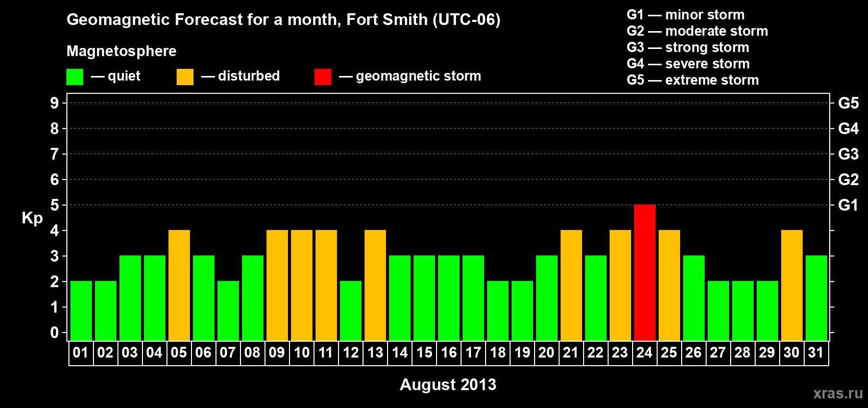This screenshot has width=868, height=408.
Task: Click the '— disturbed' legend label
Action: 240,76
